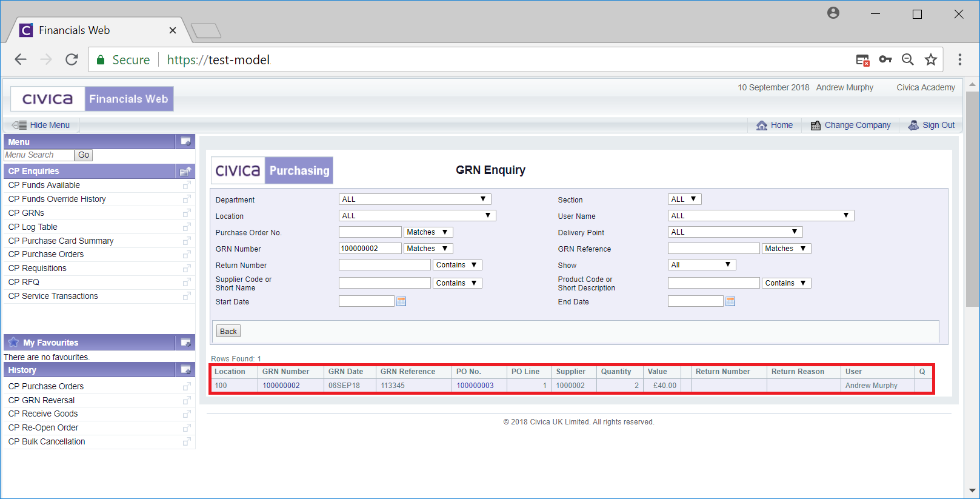
Task: Click the Supplier column header
Action: [571, 372]
